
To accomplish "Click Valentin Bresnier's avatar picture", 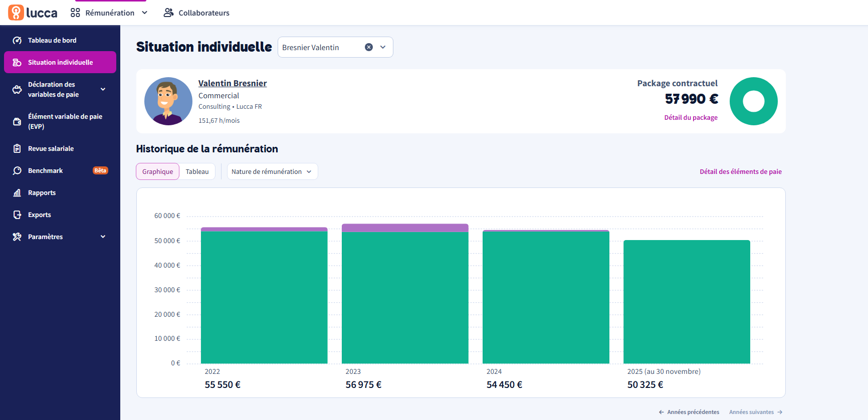I will point(168,101).
